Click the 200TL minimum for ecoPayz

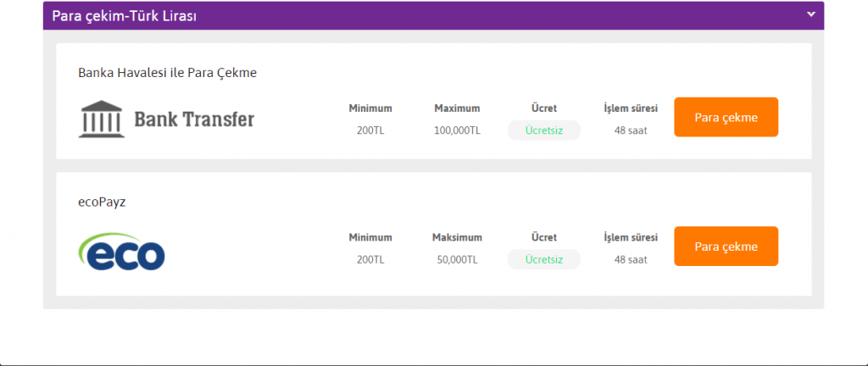(370, 259)
